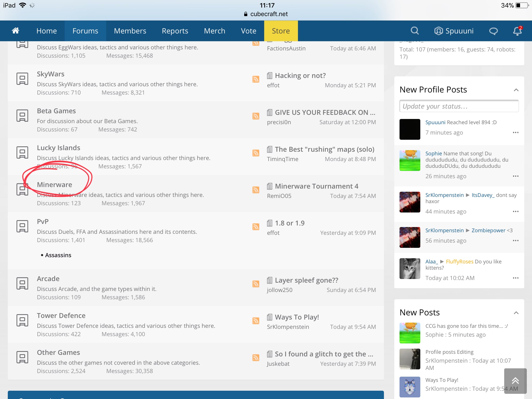The height and width of the screenshot is (399, 532).
Task: Switch to the Members tab
Action: 130,31
